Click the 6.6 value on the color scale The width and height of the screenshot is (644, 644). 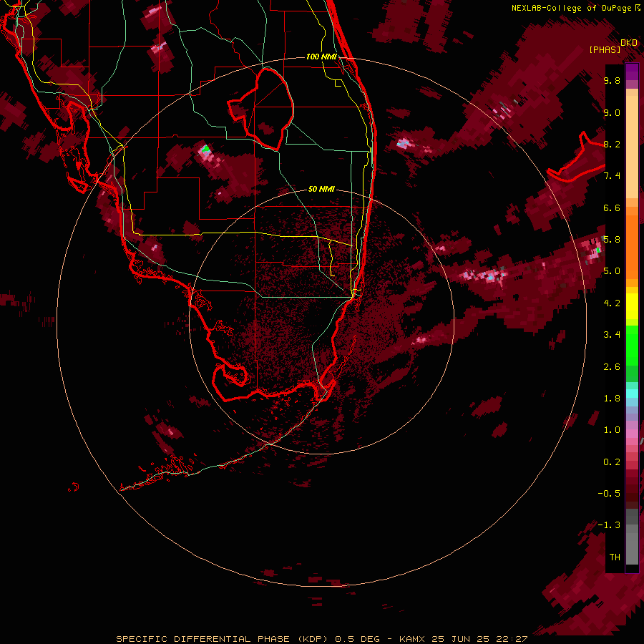point(612,208)
